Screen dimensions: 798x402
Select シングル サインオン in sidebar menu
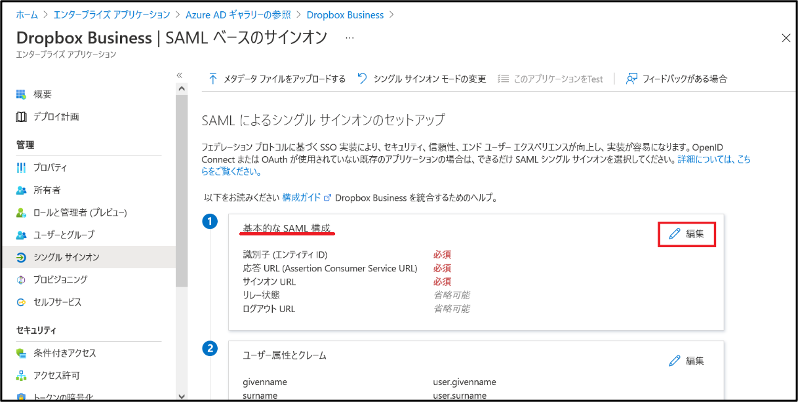tap(64, 257)
